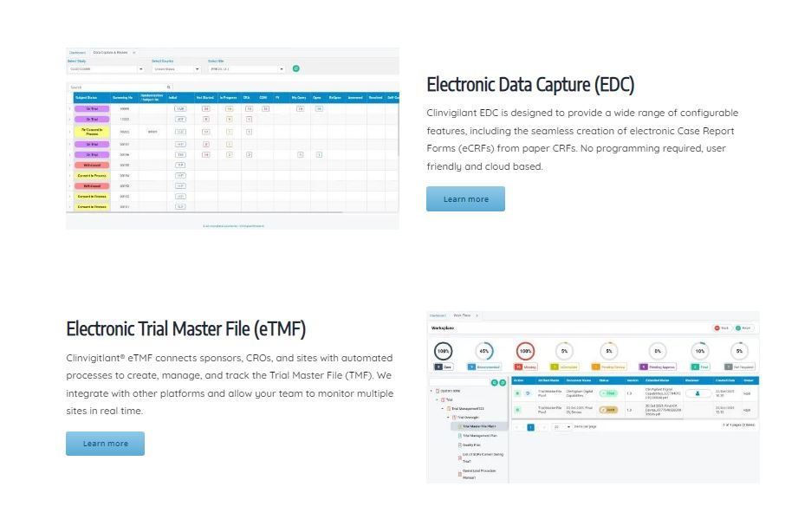Close the Data Capture & Review tab

(134, 53)
